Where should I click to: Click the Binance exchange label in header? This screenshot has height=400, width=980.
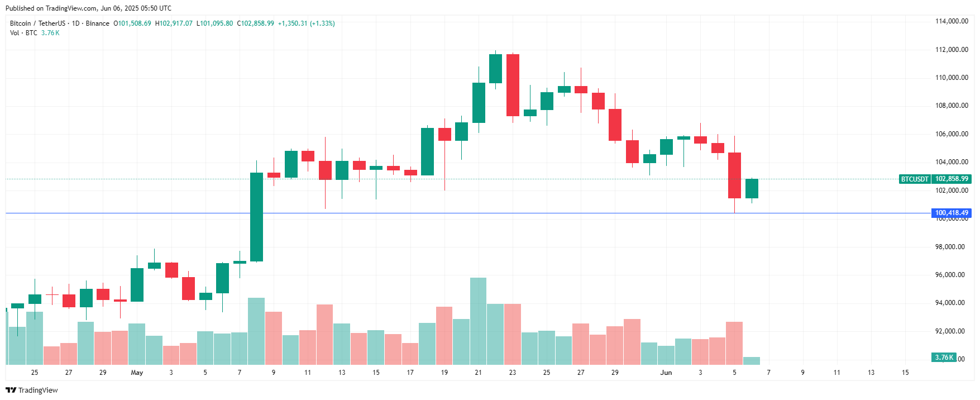(x=98, y=23)
